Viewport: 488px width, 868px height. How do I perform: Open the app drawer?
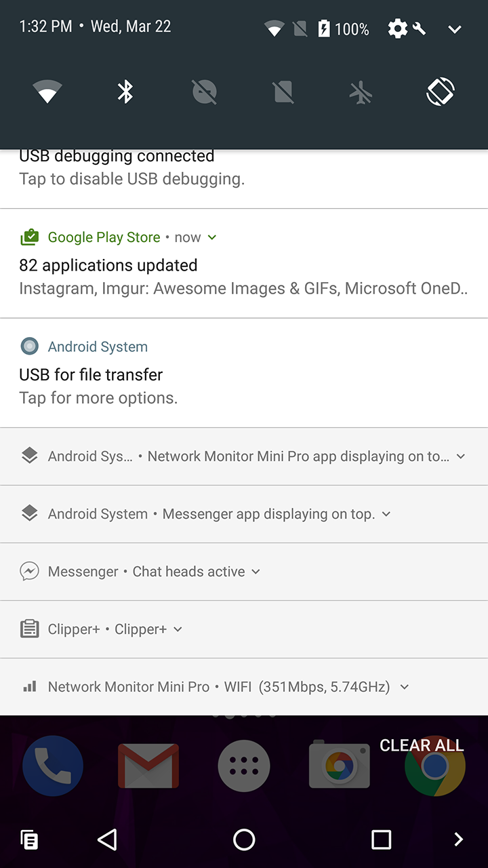[244, 765]
